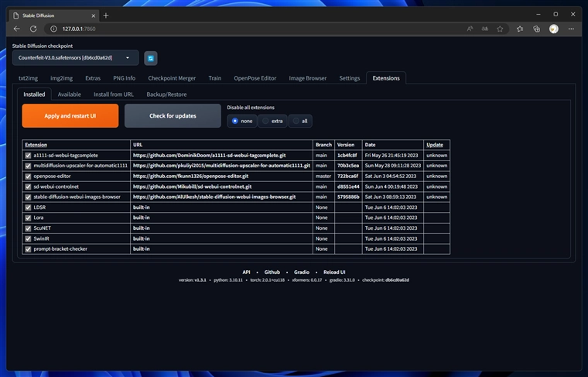The width and height of the screenshot is (588, 377).
Task: Go back with browser back arrow
Action: click(16, 29)
